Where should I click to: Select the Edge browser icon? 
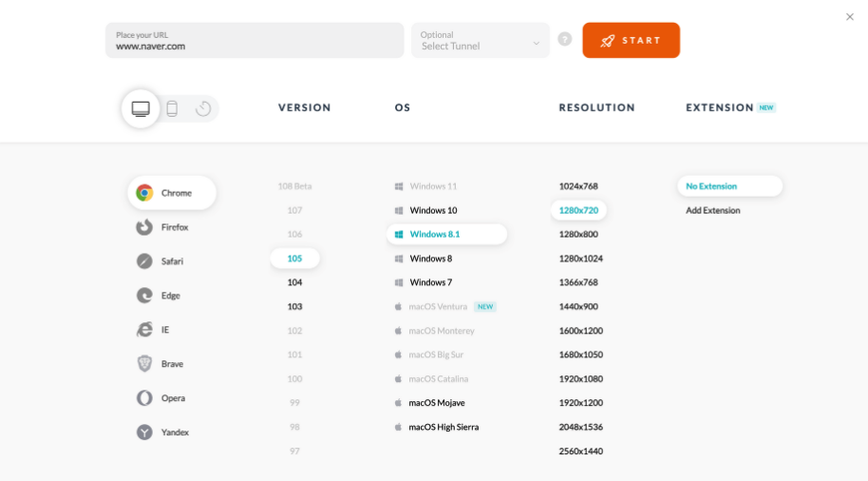[144, 296]
